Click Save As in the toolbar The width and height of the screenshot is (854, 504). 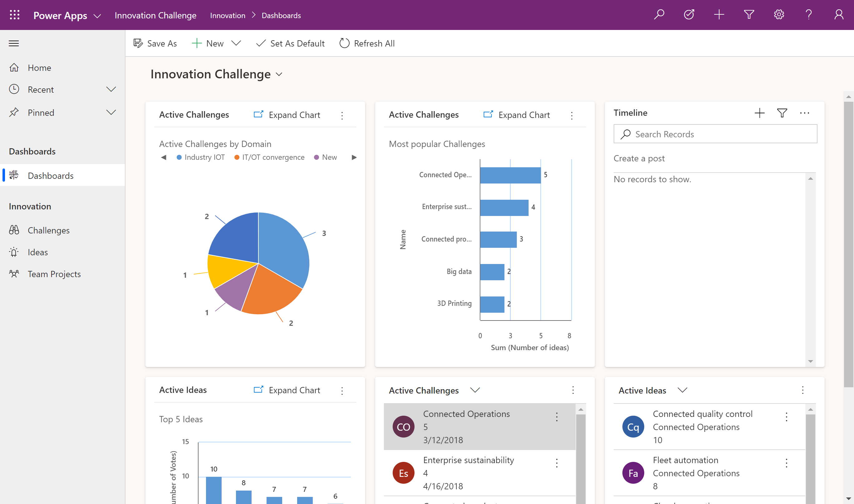155,43
